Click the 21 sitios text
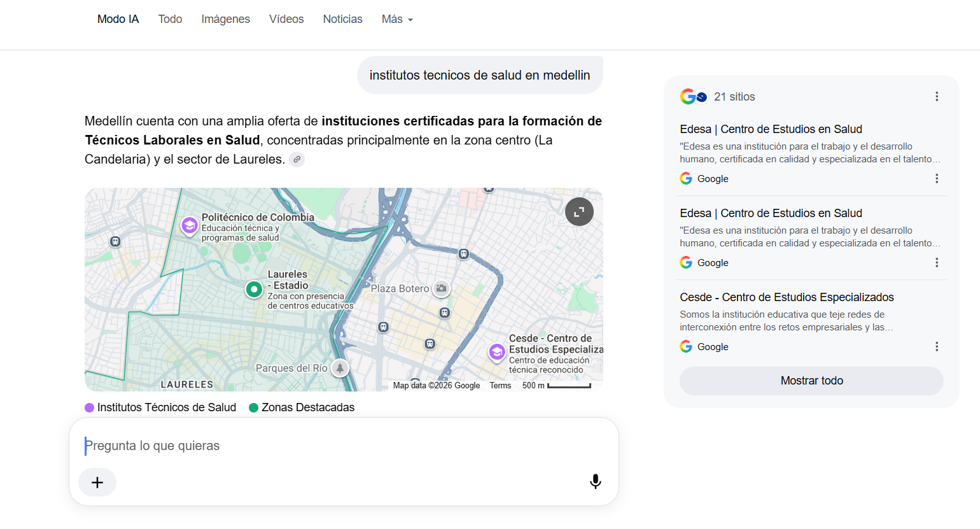980x529 pixels. coord(734,97)
